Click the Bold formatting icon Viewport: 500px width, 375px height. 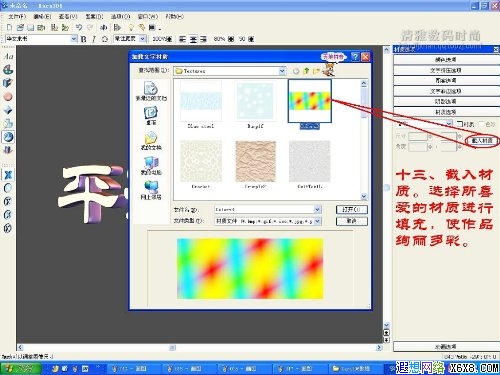(x=84, y=39)
